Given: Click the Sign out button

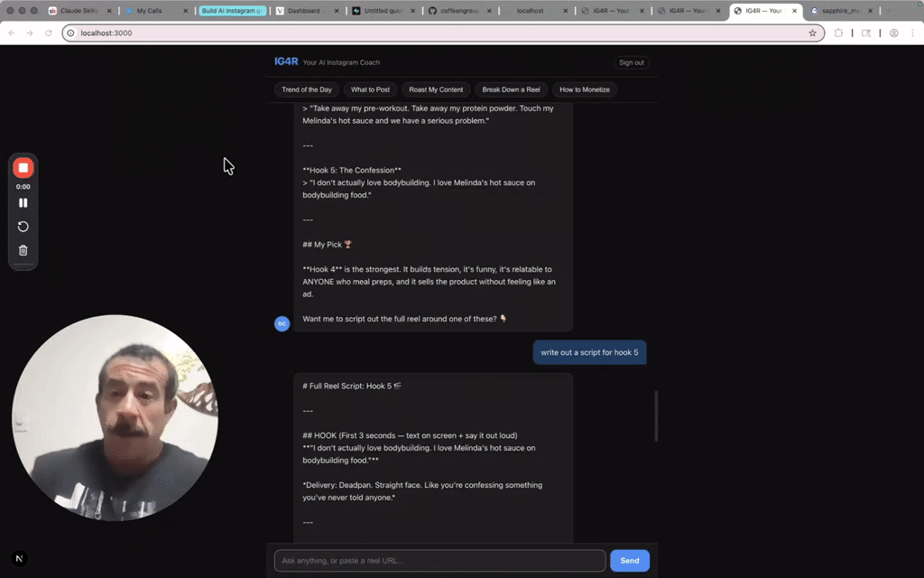Looking at the screenshot, I should [x=631, y=62].
